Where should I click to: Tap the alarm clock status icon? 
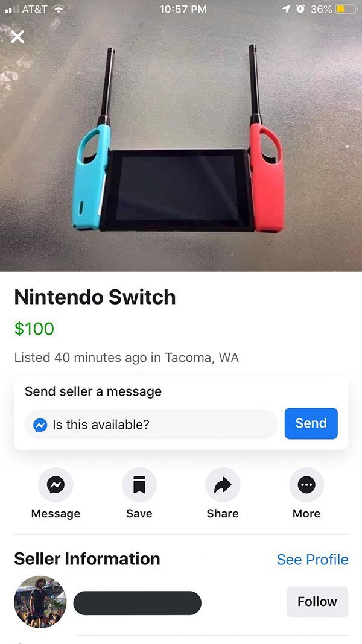point(301,9)
